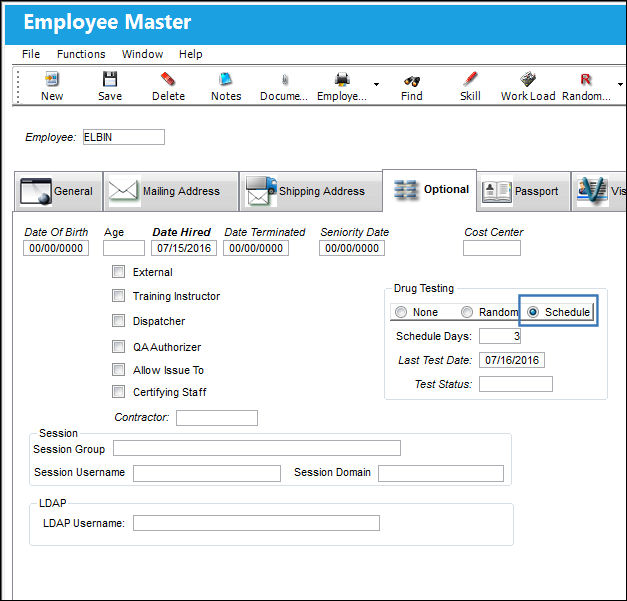Click the Employee code field ELBIN
Screen dimensions: 627x601
click(124, 137)
